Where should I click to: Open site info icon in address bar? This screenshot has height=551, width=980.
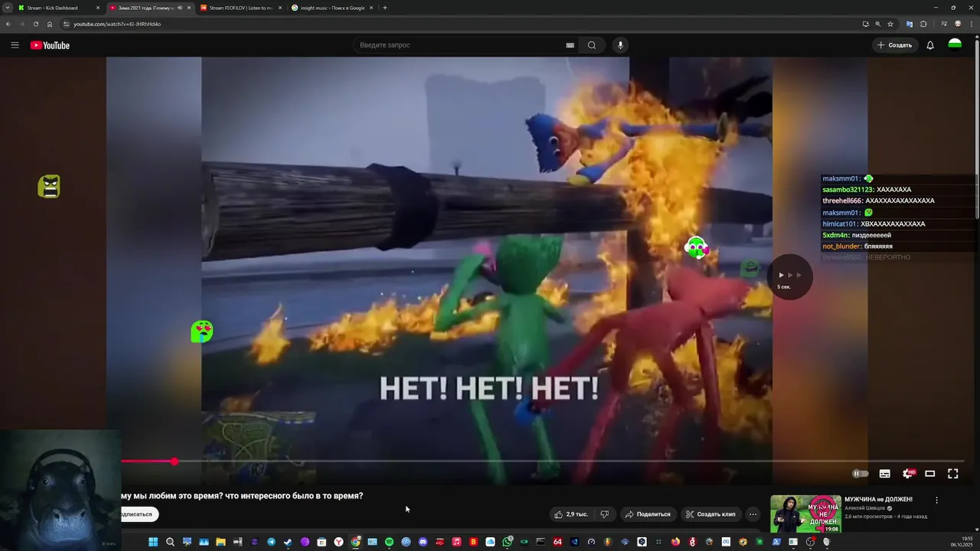[x=66, y=24]
